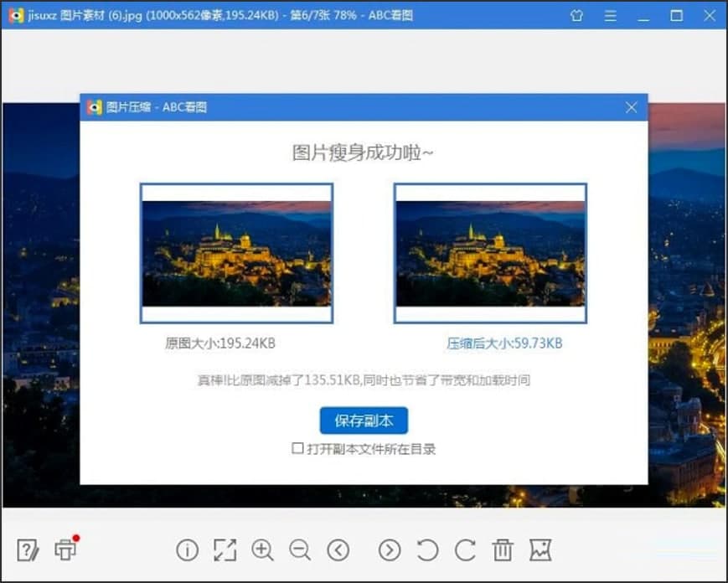Viewport: 728px width, 583px height.
Task: Close the 图片压缩 dialog
Action: click(631, 107)
